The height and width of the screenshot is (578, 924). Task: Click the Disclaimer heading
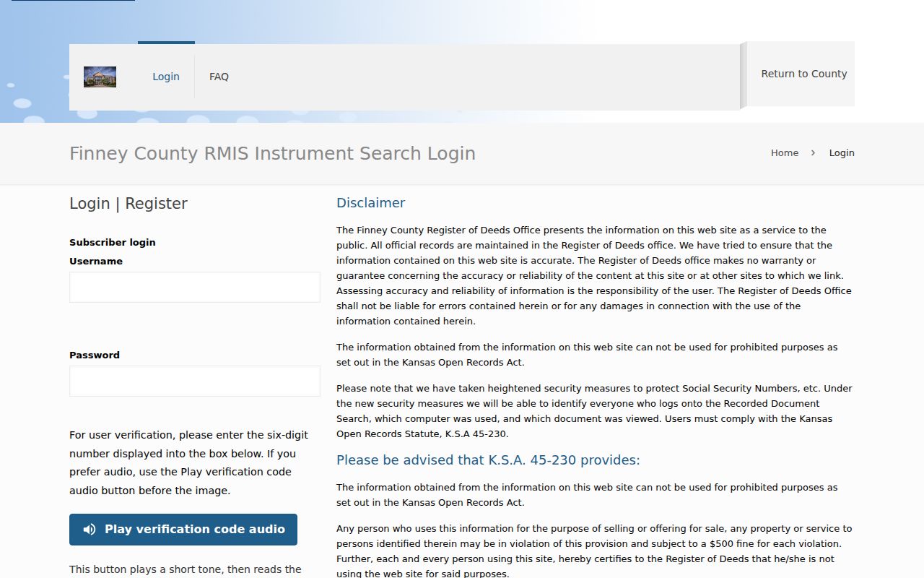click(370, 203)
